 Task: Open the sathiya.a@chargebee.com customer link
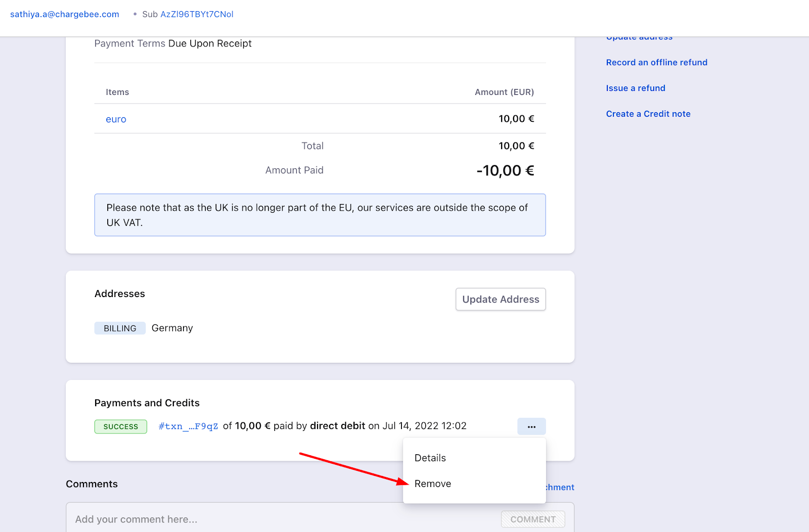pos(65,14)
